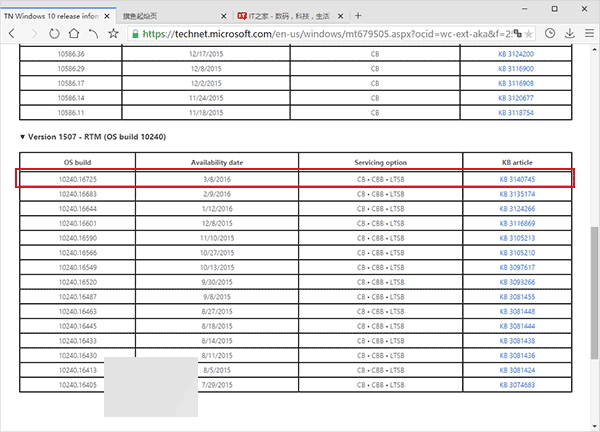Click the scrollbar up arrow

tap(594, 49)
